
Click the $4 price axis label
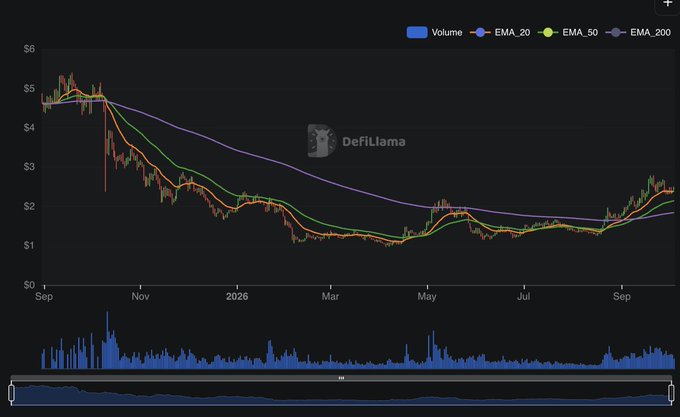point(29,127)
